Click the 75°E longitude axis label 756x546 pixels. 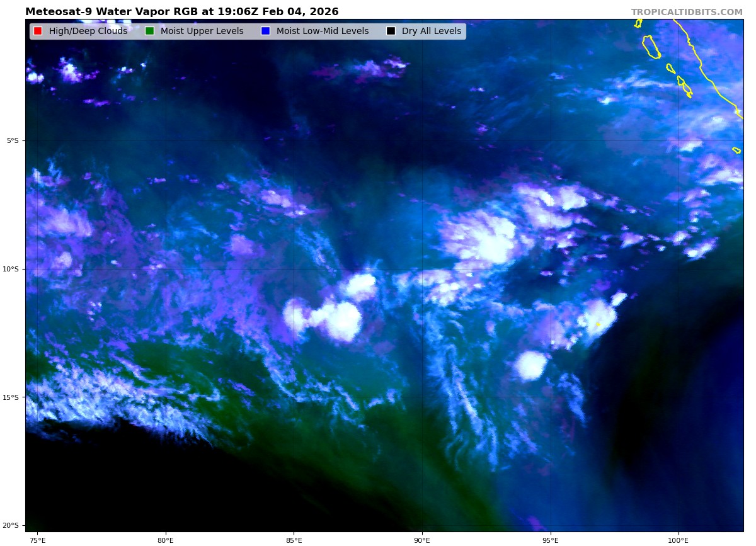point(37,540)
